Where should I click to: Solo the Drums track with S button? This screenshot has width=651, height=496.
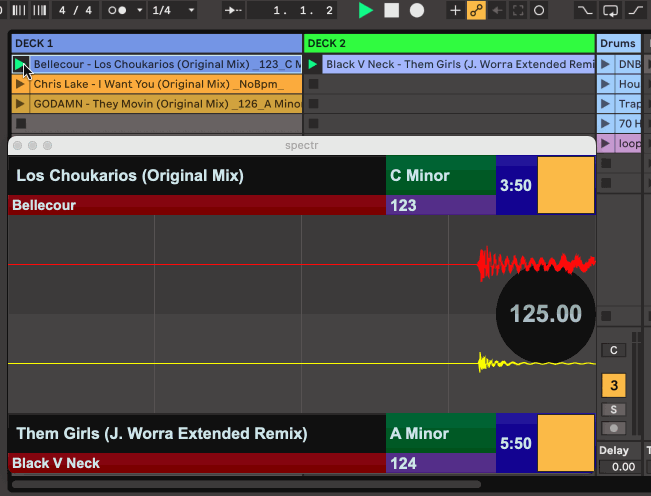pyautogui.click(x=613, y=410)
